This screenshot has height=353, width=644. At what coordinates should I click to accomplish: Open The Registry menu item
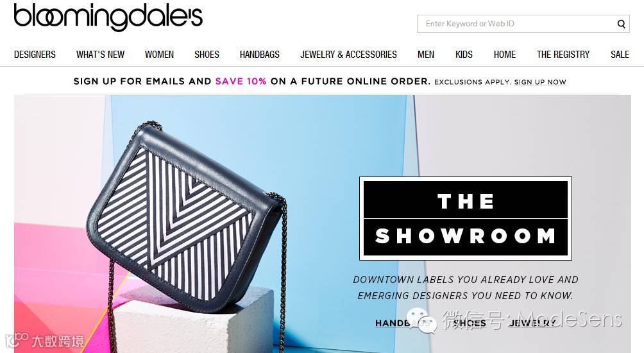[563, 55]
